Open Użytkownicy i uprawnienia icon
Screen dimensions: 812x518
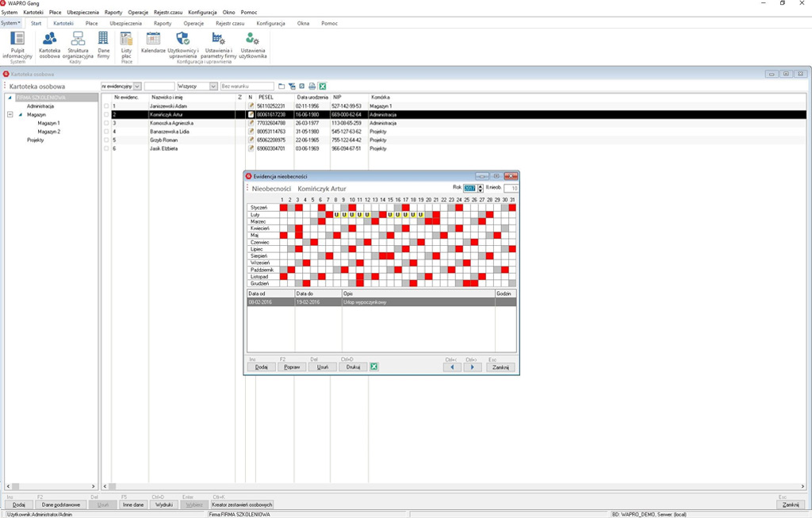183,44
